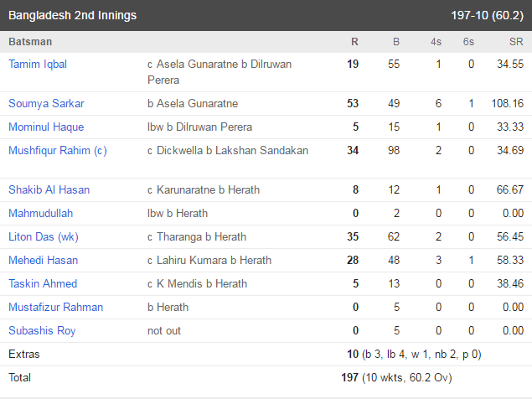This screenshot has width=532, height=399.
Task: Click the SR column header
Action: coord(516,42)
